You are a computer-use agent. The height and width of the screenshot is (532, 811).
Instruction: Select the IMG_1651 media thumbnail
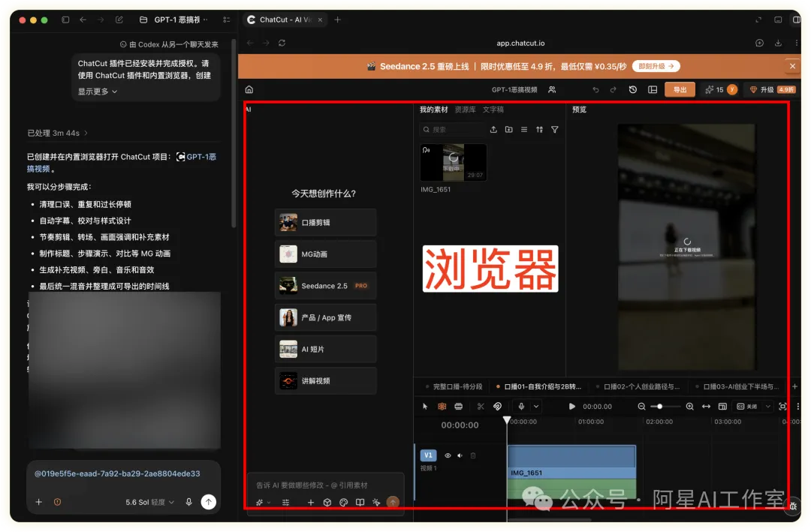coord(453,162)
